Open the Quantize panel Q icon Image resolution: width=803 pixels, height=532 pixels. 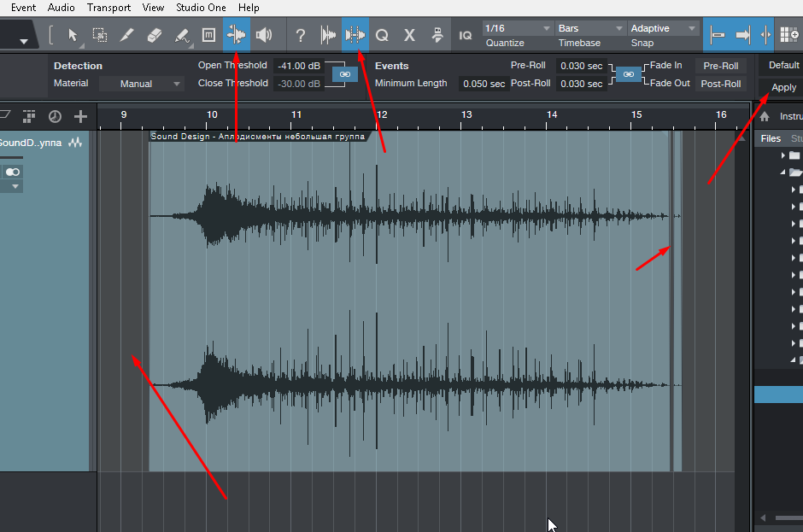(382, 35)
